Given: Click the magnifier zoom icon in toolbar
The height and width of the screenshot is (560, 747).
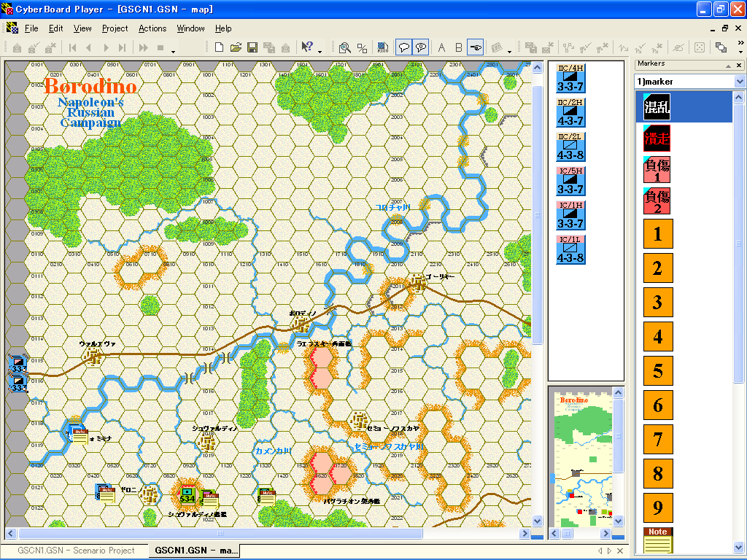Looking at the screenshot, I should (x=345, y=47).
